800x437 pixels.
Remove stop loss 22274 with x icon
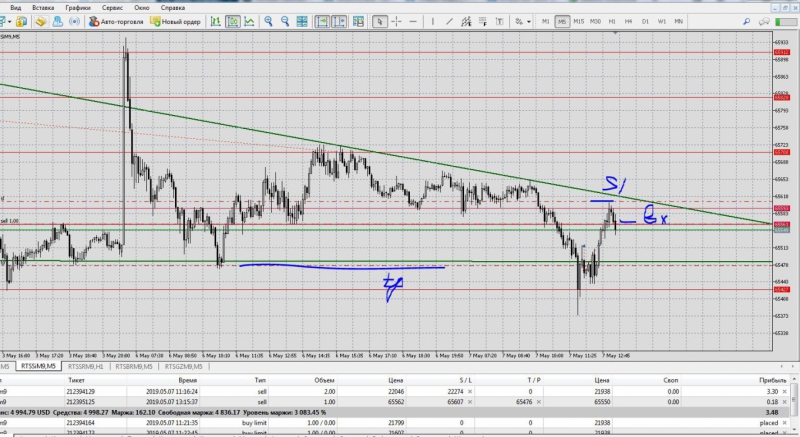[x=470, y=392]
